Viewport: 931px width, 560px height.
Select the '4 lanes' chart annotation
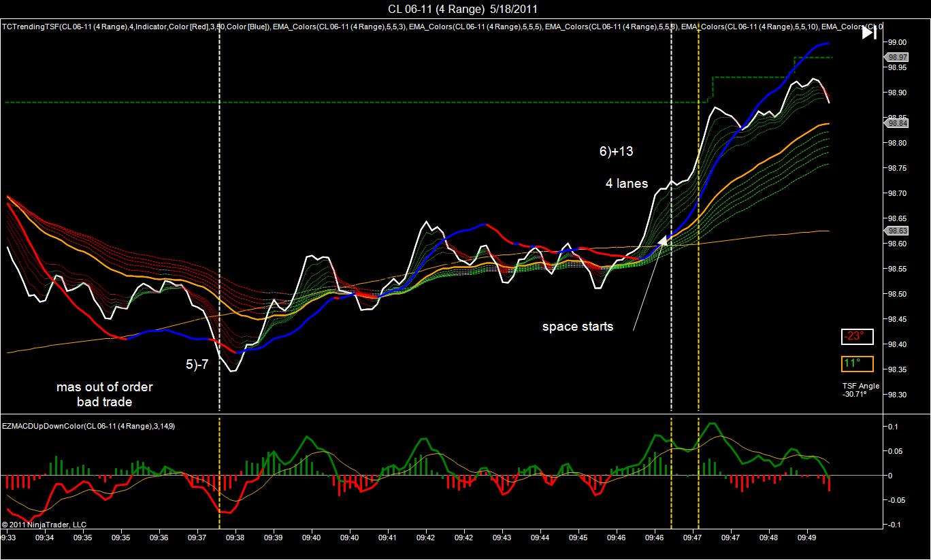pyautogui.click(x=627, y=183)
